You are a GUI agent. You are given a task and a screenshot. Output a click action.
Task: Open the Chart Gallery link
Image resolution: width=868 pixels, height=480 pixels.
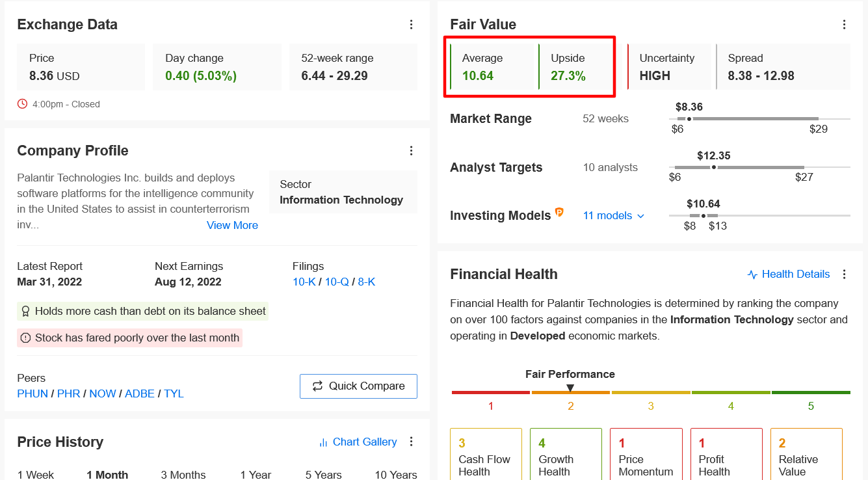[x=365, y=442]
